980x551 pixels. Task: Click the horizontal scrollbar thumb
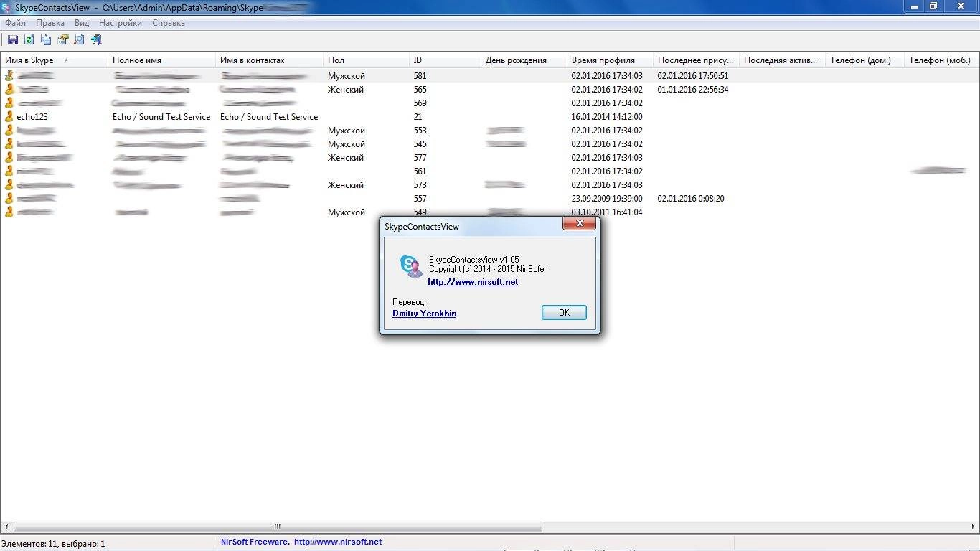278,527
